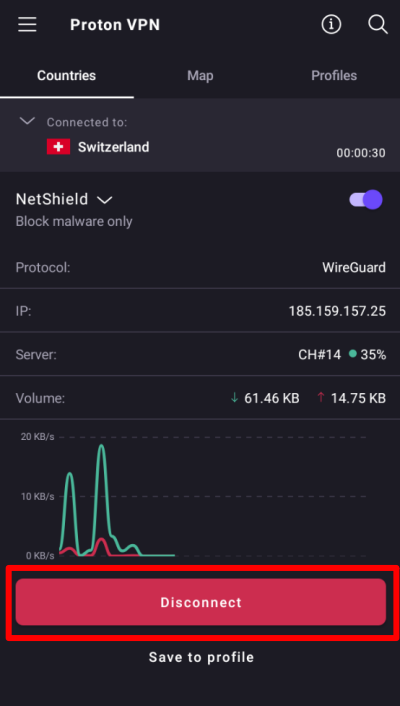Screen dimensions: 400x706
Task: Tap the red upload arrow icon
Action: pyautogui.click(x=321, y=398)
